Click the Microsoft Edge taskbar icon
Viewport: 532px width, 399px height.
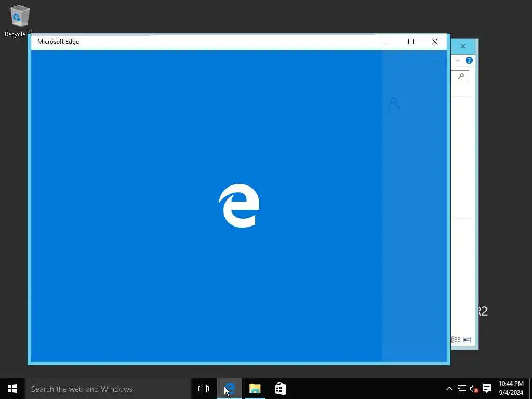tap(230, 389)
